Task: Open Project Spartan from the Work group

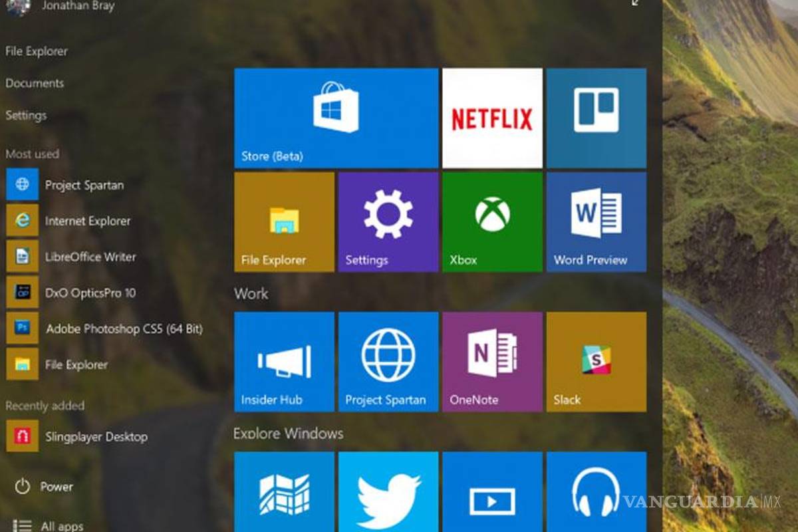Action: coord(388,361)
